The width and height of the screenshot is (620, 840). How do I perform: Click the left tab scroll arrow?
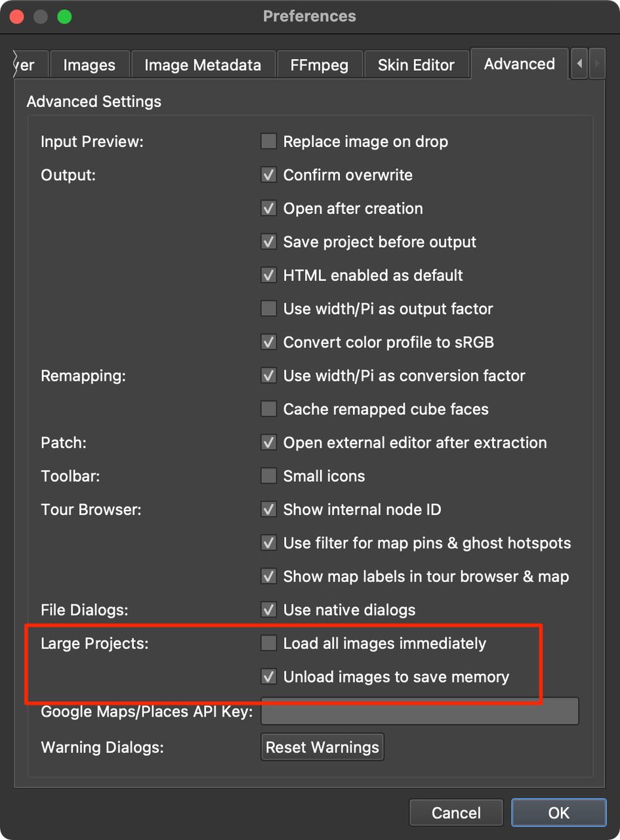[x=579, y=64]
